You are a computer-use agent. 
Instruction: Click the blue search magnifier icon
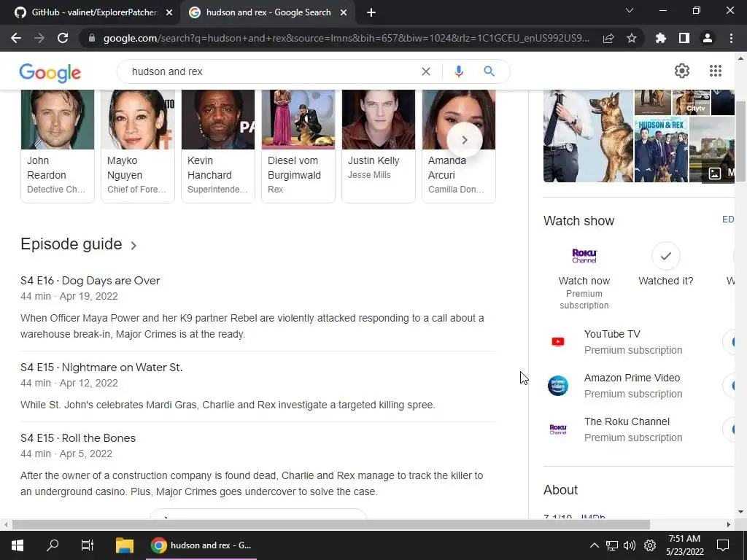pos(489,71)
